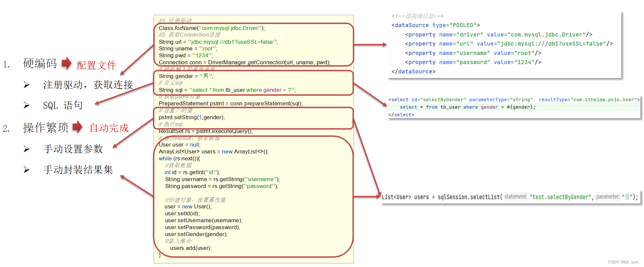Click the 'String username = rs.getString' line
Screen dimensions: 644x267
[x=223, y=179]
